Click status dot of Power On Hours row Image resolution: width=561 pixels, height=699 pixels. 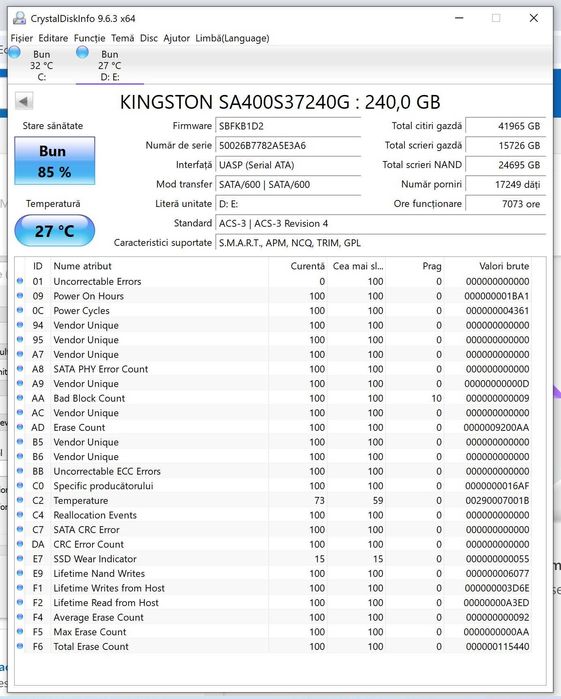click(20, 296)
